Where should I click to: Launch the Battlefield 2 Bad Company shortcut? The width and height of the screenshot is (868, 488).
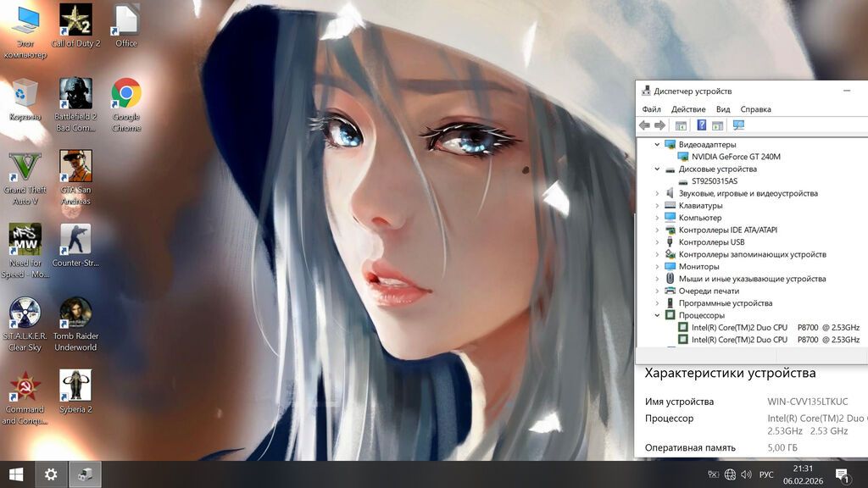click(x=75, y=105)
